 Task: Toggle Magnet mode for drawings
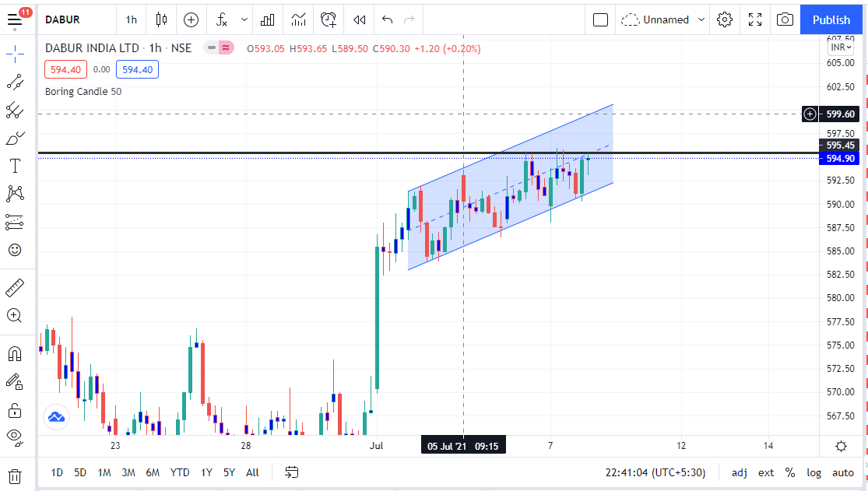pyautogui.click(x=14, y=353)
